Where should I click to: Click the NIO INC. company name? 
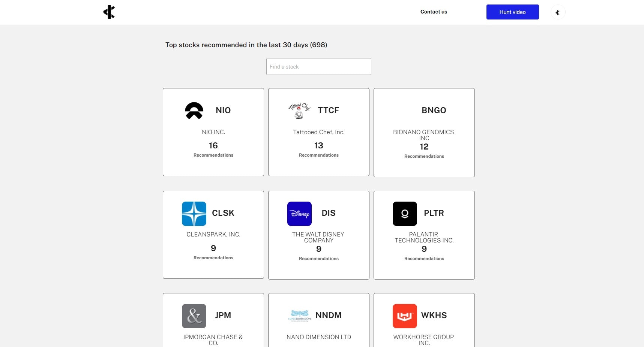tap(213, 132)
